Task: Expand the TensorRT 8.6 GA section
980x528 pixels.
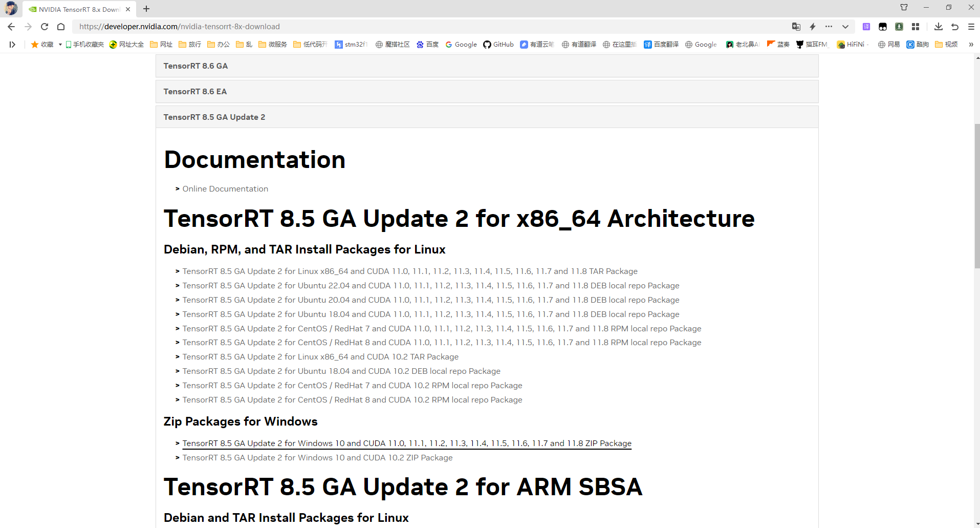Action: [195, 66]
